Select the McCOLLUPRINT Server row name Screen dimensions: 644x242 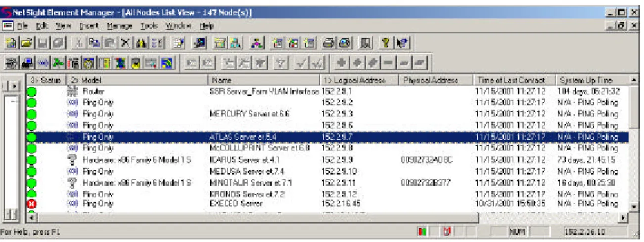(x=260, y=148)
